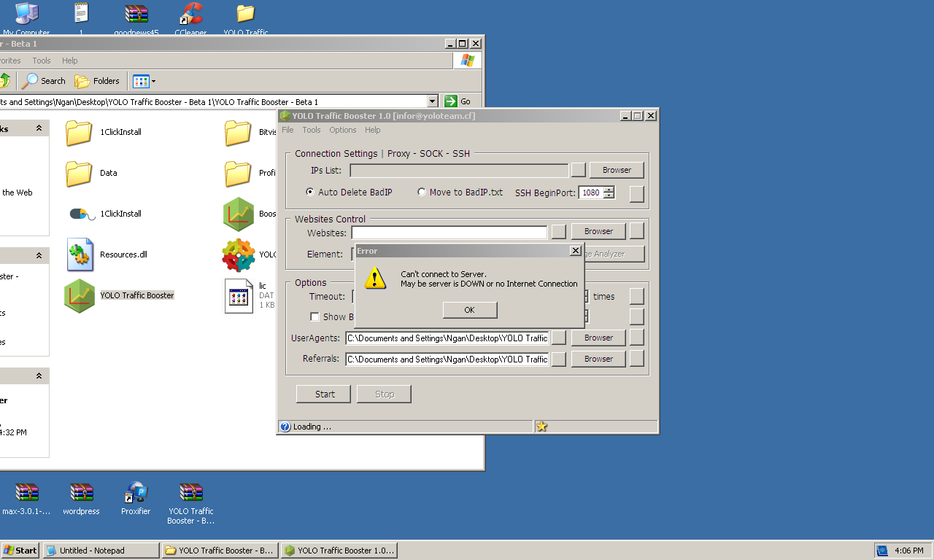Image resolution: width=934 pixels, height=560 pixels.
Task: Click the YOLO Traffic Booster title bar icon
Action: coord(285,116)
